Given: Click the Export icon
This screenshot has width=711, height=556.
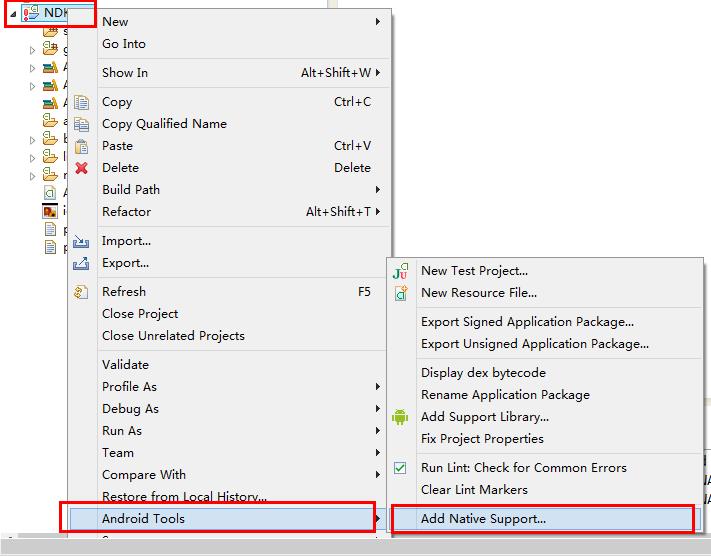Looking at the screenshot, I should click(x=81, y=263).
